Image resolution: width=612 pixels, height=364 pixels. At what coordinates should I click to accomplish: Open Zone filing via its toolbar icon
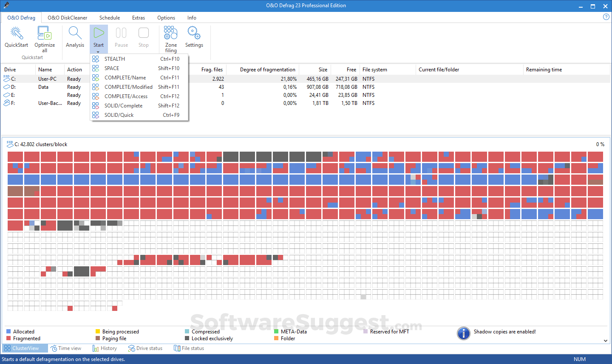tap(170, 33)
